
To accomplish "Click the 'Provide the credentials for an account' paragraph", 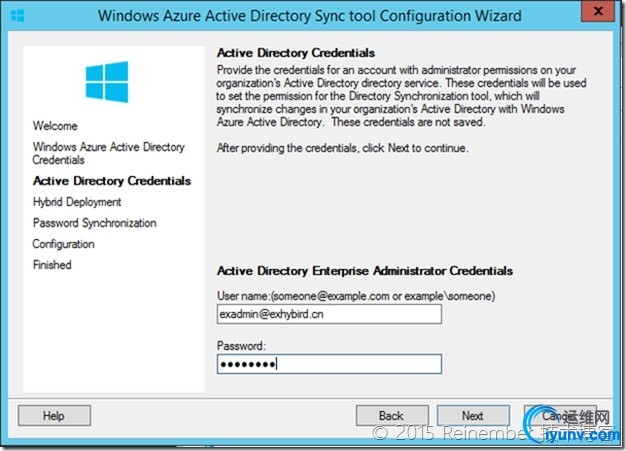I will point(401,96).
